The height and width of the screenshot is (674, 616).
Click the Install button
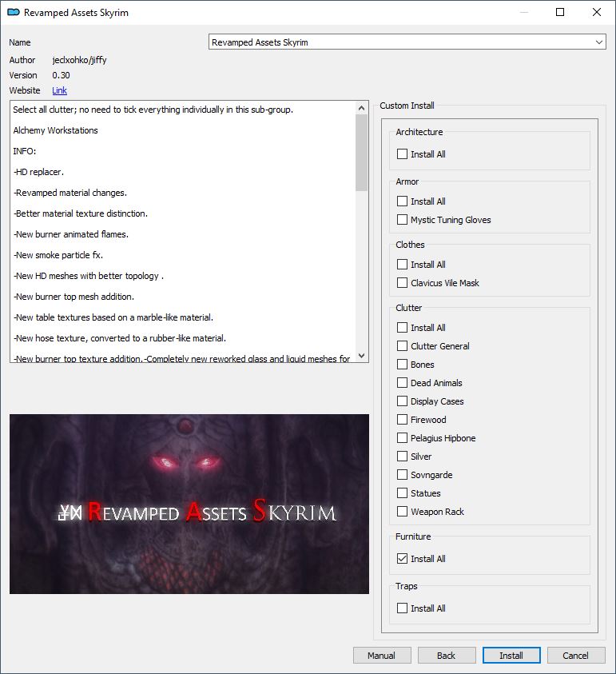(511, 656)
